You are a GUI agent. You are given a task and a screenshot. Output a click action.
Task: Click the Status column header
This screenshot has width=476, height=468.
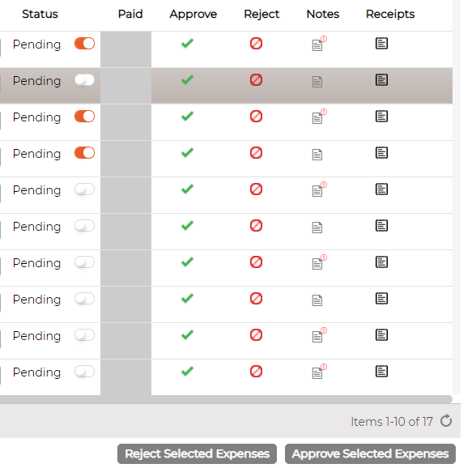[40, 14]
